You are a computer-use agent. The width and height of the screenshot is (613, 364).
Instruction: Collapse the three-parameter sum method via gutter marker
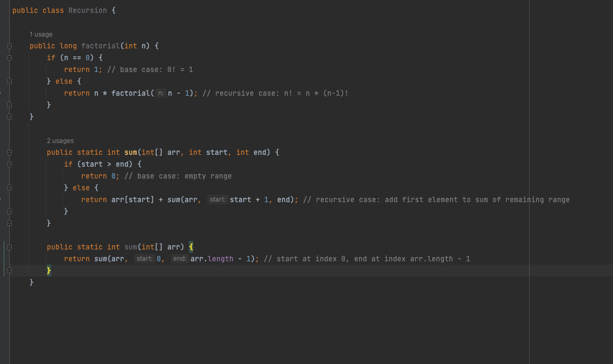(9, 152)
